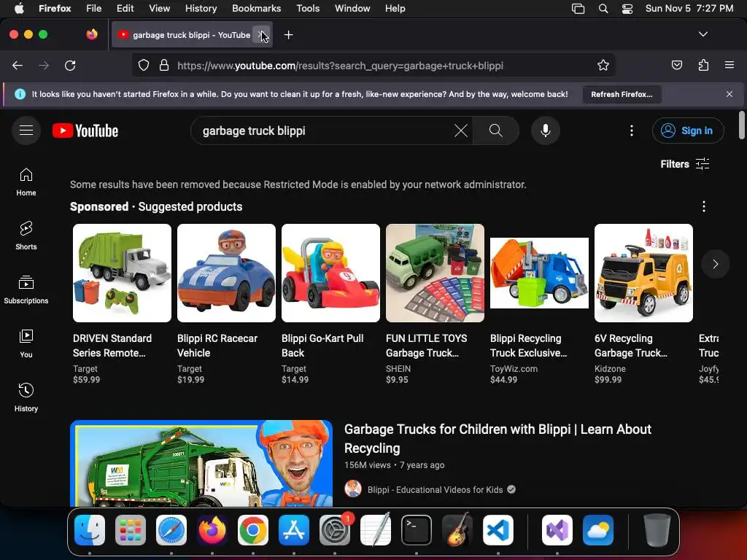Open a new tab with plus button
The height and width of the screenshot is (560, 747).
[288, 35]
